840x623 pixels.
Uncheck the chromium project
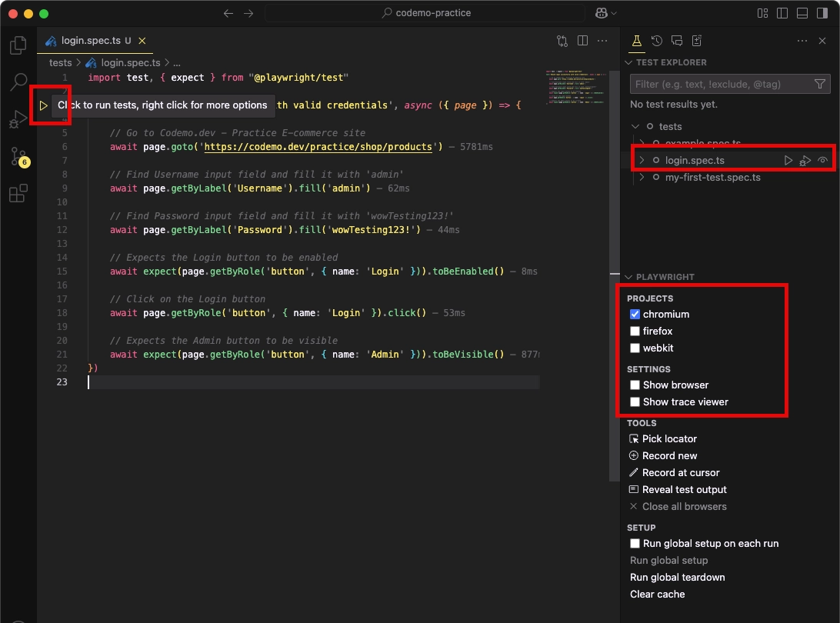(635, 314)
